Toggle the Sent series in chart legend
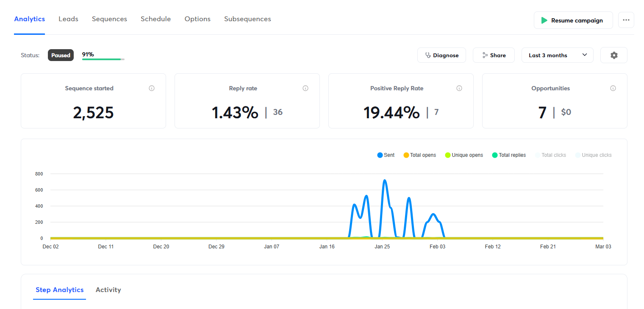 coord(386,155)
